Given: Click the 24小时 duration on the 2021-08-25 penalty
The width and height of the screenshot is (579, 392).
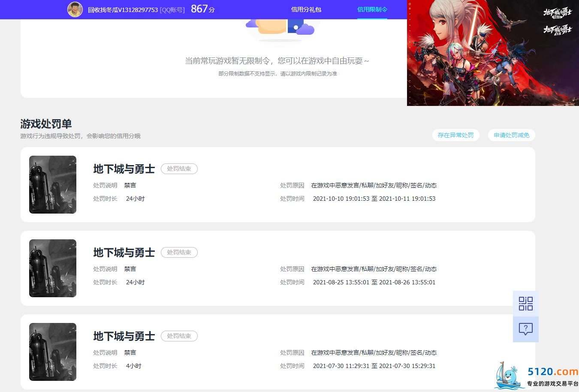Looking at the screenshot, I should point(135,282).
